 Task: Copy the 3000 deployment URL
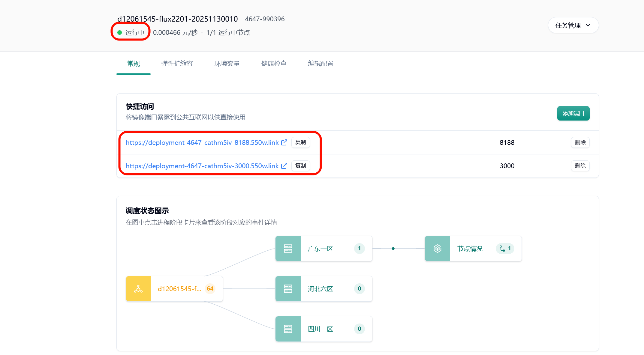(x=300, y=166)
